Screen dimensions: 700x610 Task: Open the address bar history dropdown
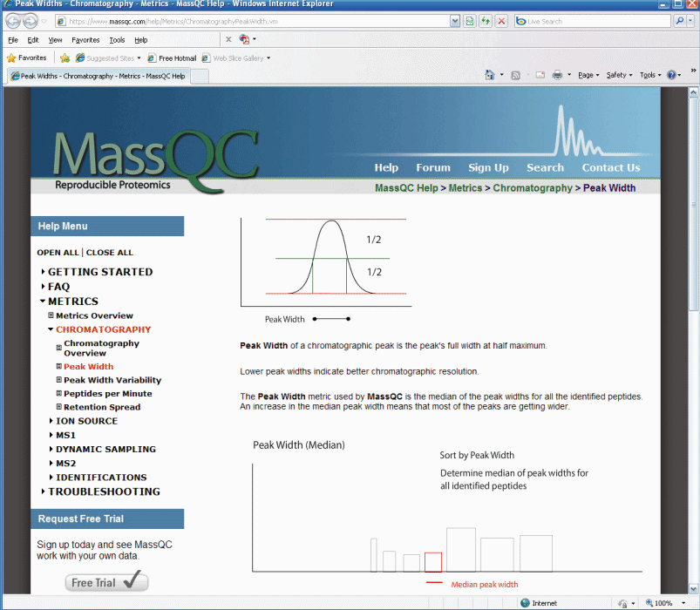[x=455, y=21]
